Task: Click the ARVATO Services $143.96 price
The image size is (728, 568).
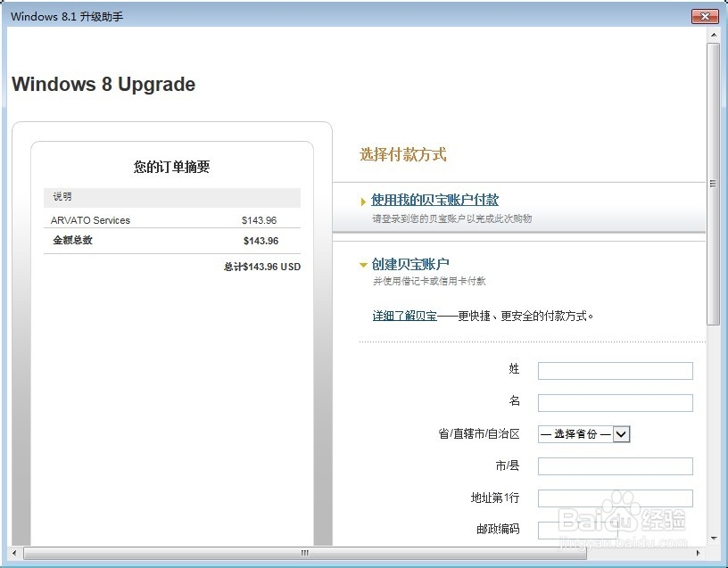Action: coord(259,220)
